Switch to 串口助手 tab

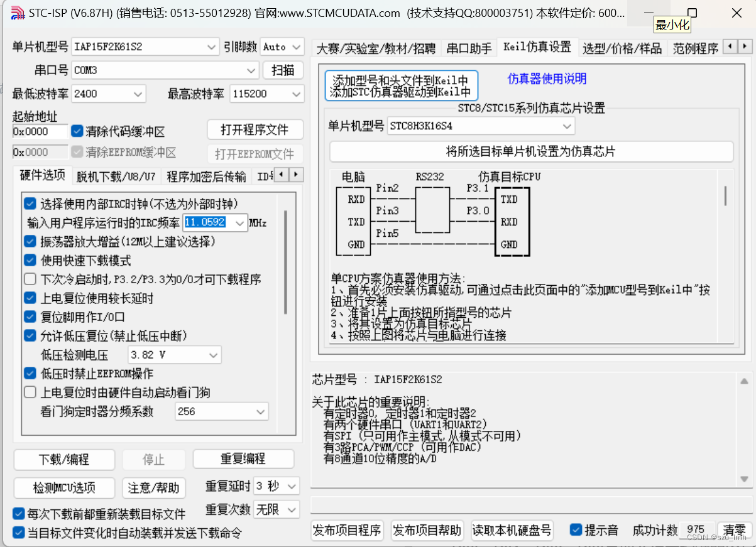pyautogui.click(x=469, y=48)
